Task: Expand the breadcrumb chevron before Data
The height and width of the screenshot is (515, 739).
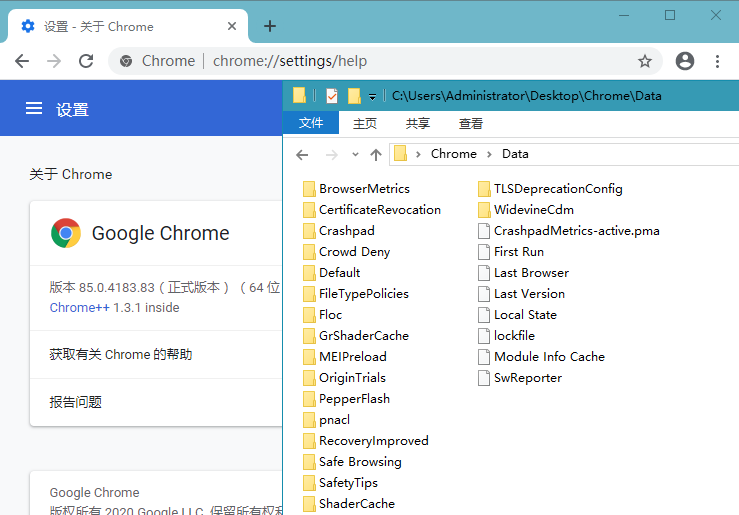Action: [x=489, y=155]
